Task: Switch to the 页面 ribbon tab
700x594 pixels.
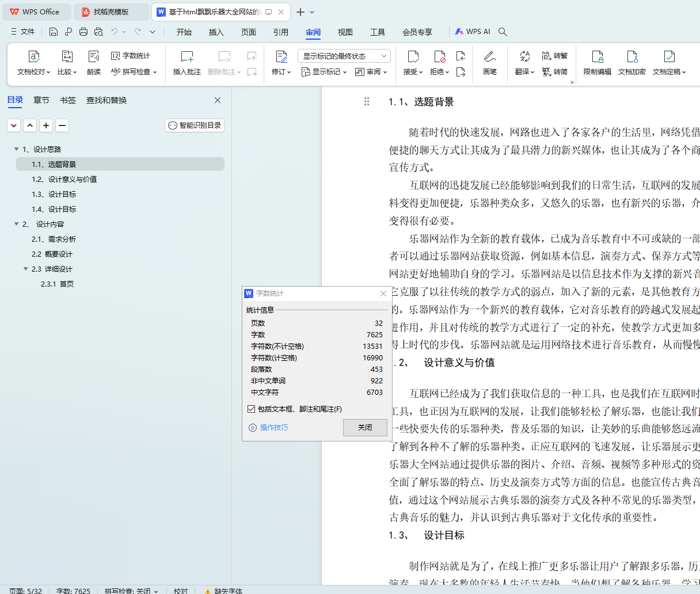Action: tap(249, 32)
